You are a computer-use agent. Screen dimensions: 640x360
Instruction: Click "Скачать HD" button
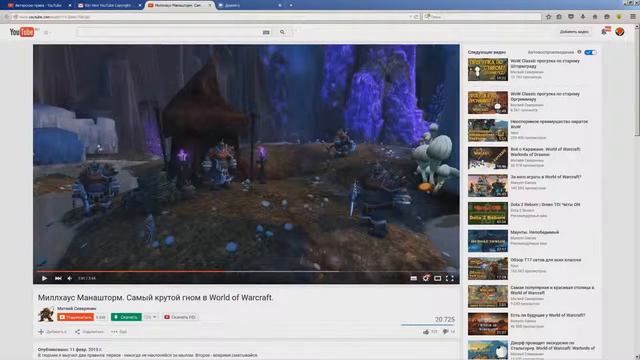[180, 317]
